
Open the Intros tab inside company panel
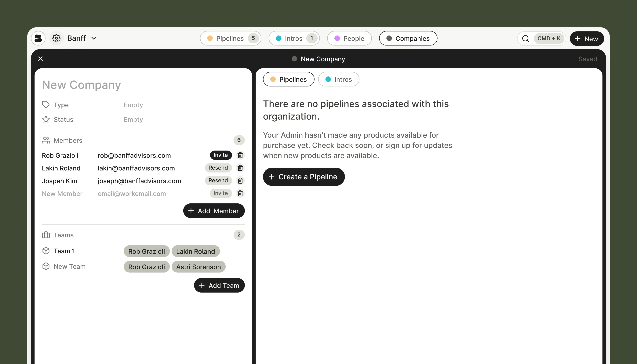338,79
